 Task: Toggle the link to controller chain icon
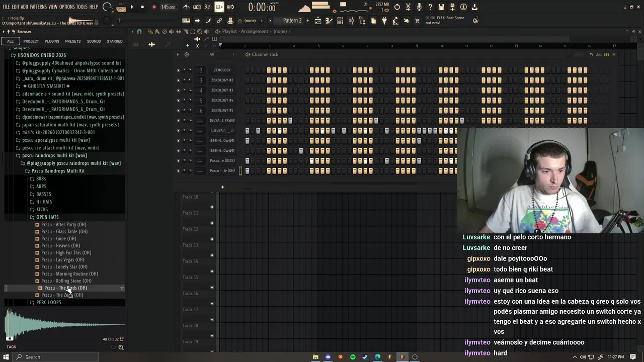click(219, 21)
